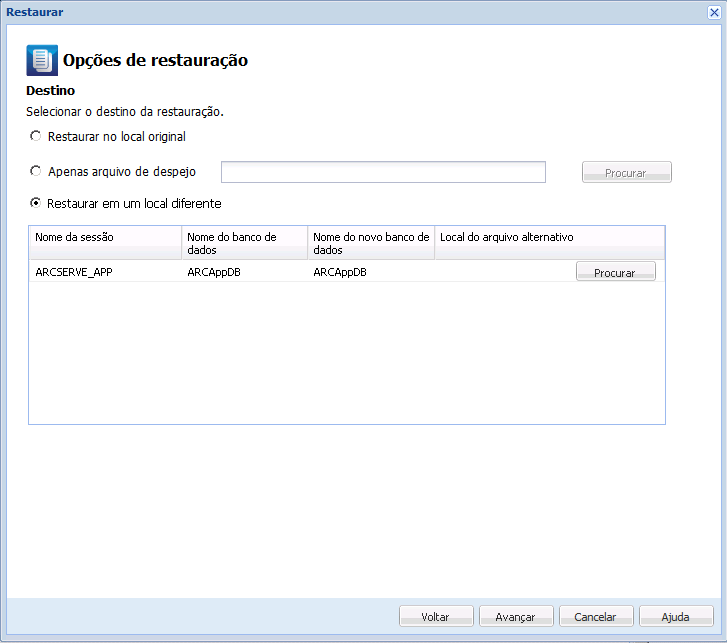Proceed by clicking Avançar
Image resolution: width=727 pixels, height=643 pixels.
pos(516,617)
